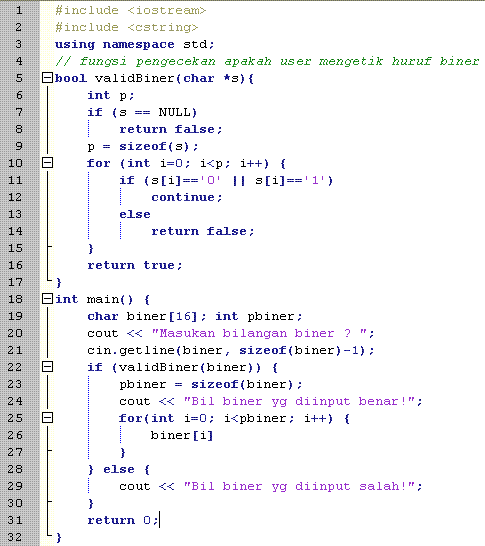Click the "Bil biner yg diinput benar!" string
Screen dimensions: 485x546
click(x=299, y=401)
